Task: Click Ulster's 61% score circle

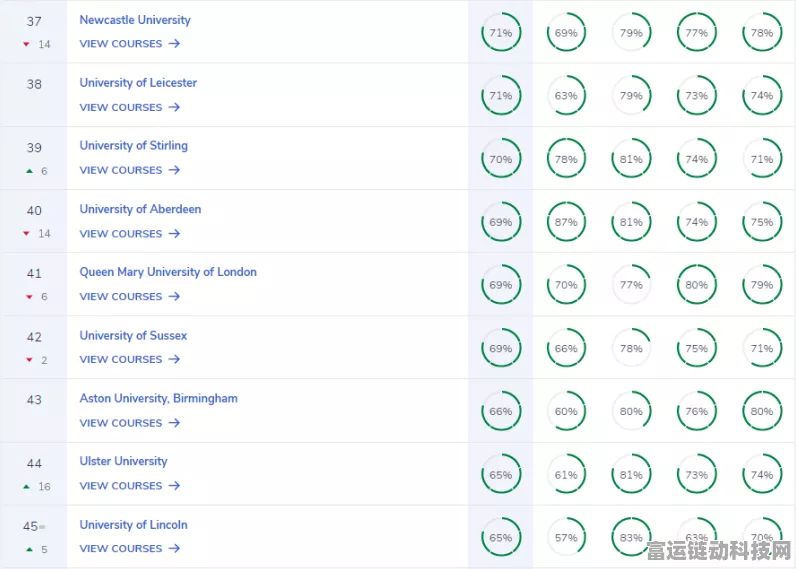Action: click(x=566, y=475)
